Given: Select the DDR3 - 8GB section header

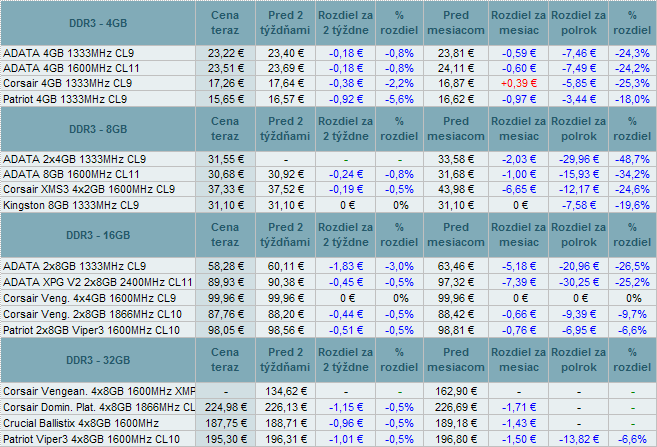Looking at the screenshot, I should point(98,129).
